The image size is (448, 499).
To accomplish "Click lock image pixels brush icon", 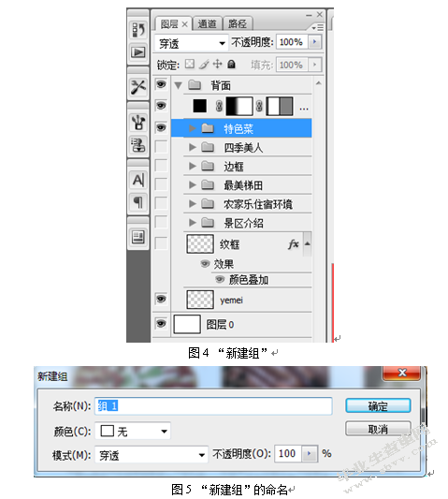I will coord(204,65).
